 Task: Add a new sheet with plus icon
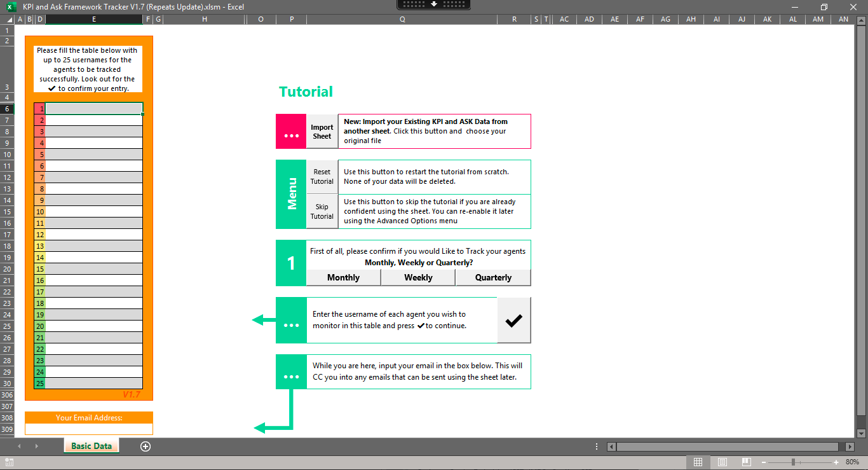point(146,446)
